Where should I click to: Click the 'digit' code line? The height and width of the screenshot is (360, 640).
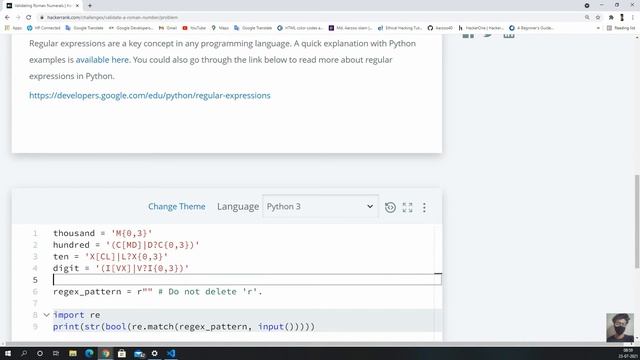(121, 268)
